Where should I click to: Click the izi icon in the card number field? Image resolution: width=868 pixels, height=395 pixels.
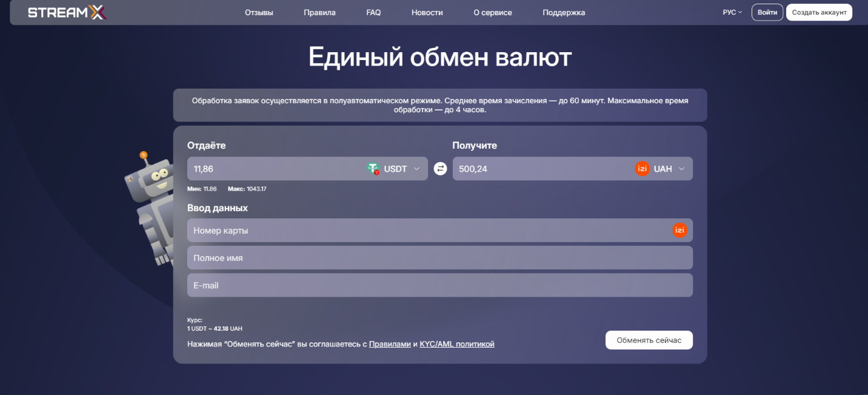tap(679, 230)
